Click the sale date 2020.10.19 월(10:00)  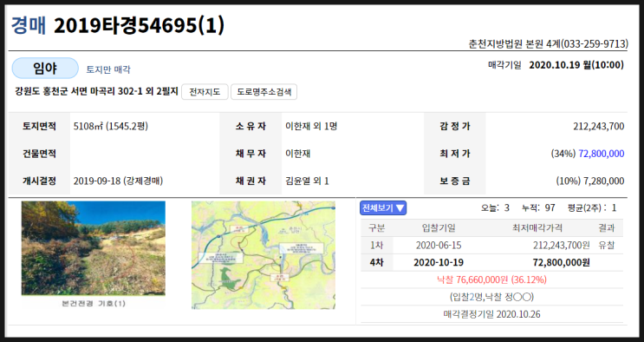576,65
